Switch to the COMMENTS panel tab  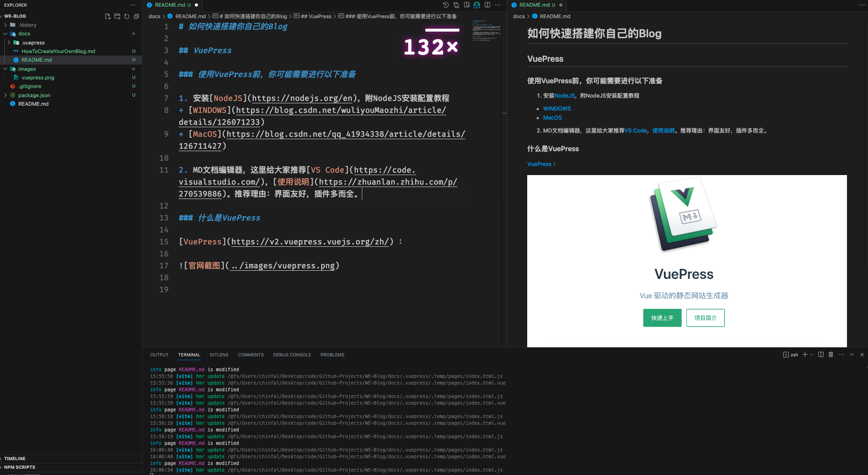point(250,355)
